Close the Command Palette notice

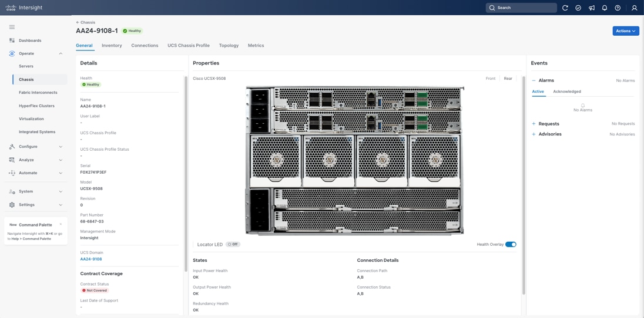[61, 224]
